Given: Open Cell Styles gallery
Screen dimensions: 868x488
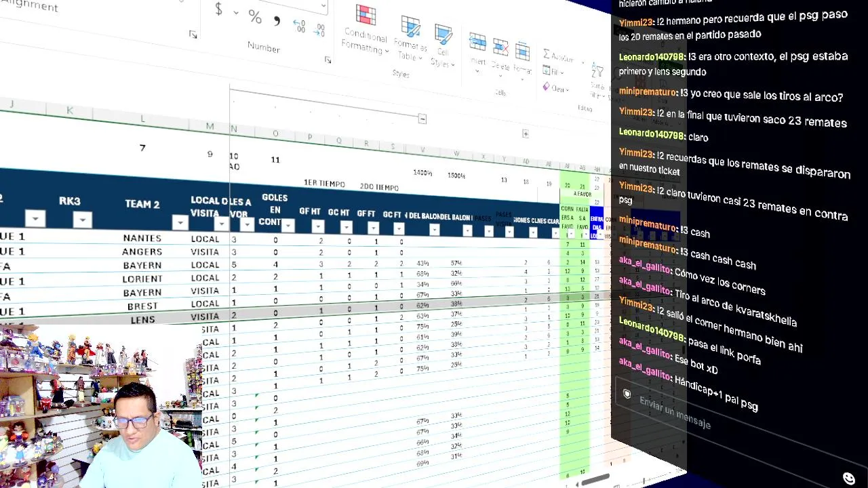Looking at the screenshot, I should pos(442,45).
